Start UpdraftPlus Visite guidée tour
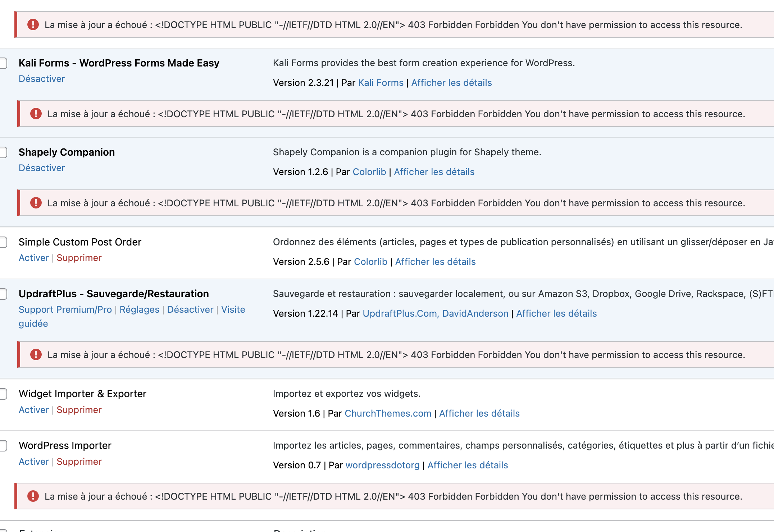The width and height of the screenshot is (774, 532). coord(233,309)
